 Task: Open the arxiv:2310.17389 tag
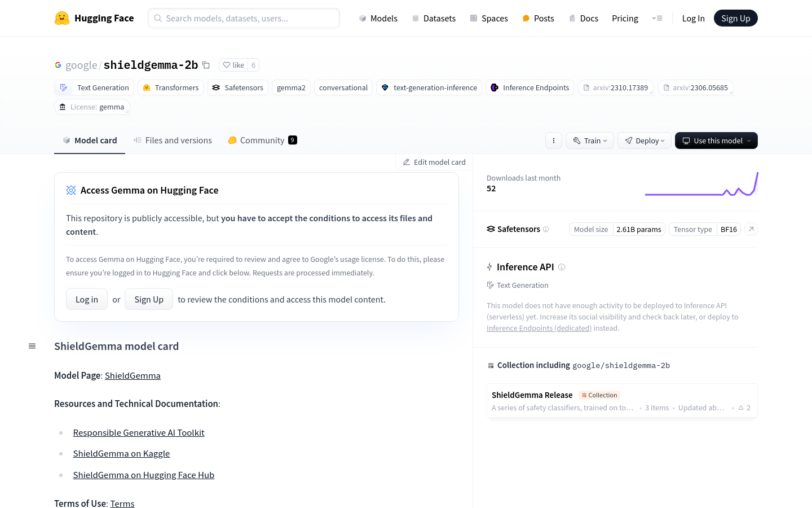(615, 87)
